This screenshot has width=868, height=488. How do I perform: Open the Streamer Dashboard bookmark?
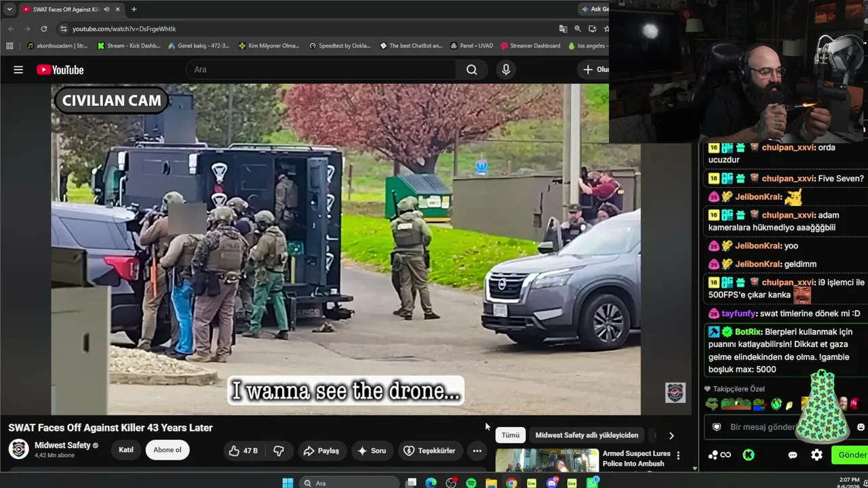click(530, 46)
